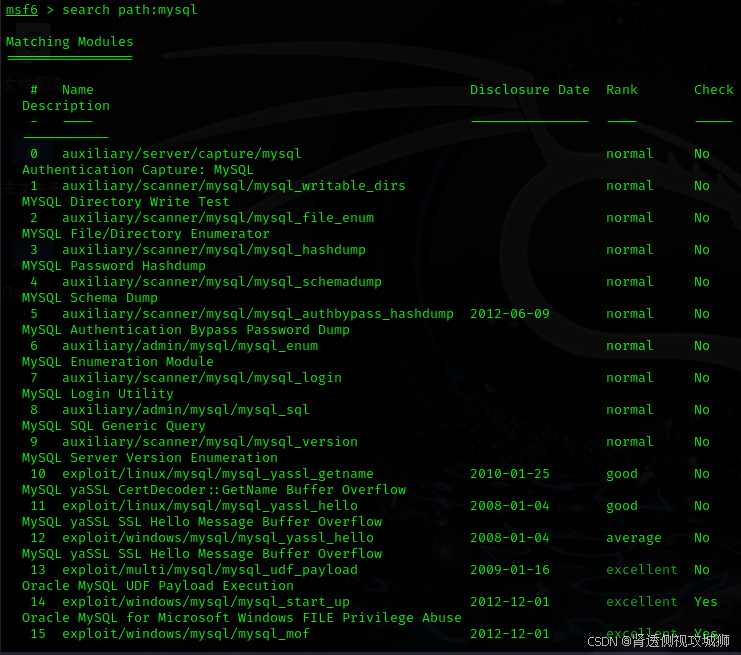Select module auxiliary/admin/mysql/mysql_sql
Image resolution: width=741 pixels, height=655 pixels.
pyautogui.click(x=186, y=410)
